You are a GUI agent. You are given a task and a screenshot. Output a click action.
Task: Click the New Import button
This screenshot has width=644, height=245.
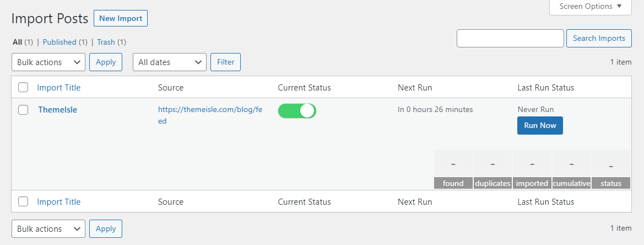(x=121, y=18)
